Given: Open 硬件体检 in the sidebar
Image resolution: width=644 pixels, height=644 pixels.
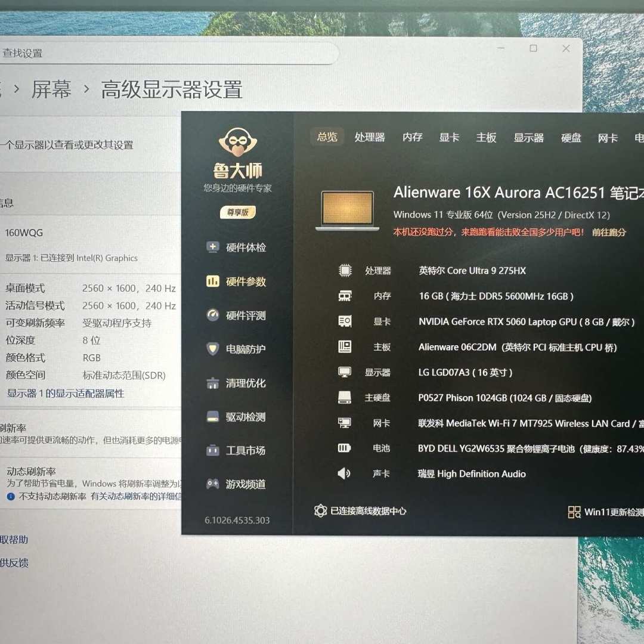Looking at the screenshot, I should 236,247.
